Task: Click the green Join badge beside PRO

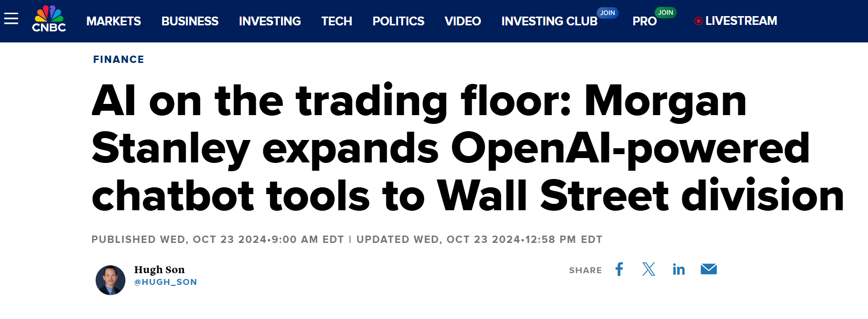Action: (666, 12)
